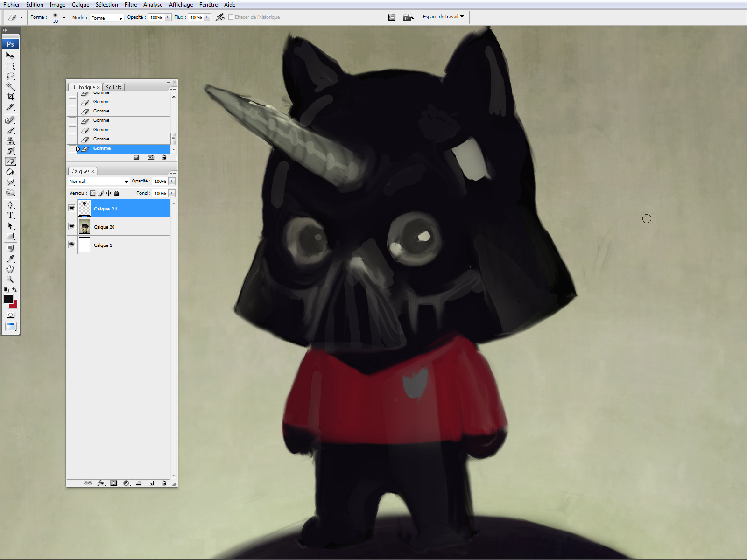Select the Zoom tool
The width and height of the screenshot is (747, 560).
[x=10, y=279]
